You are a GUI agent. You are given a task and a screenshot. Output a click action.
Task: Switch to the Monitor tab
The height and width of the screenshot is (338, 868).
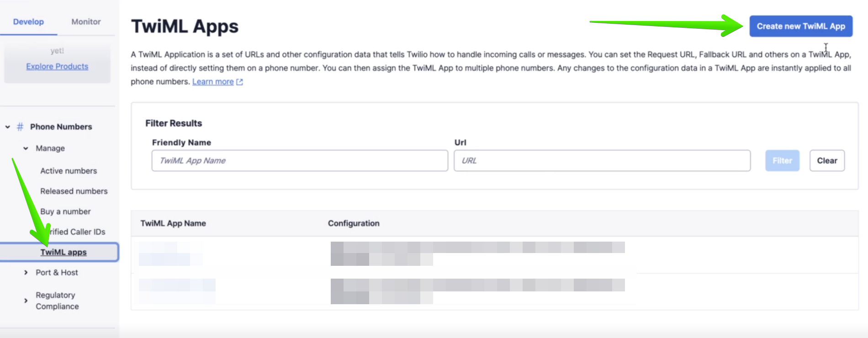[x=85, y=21]
